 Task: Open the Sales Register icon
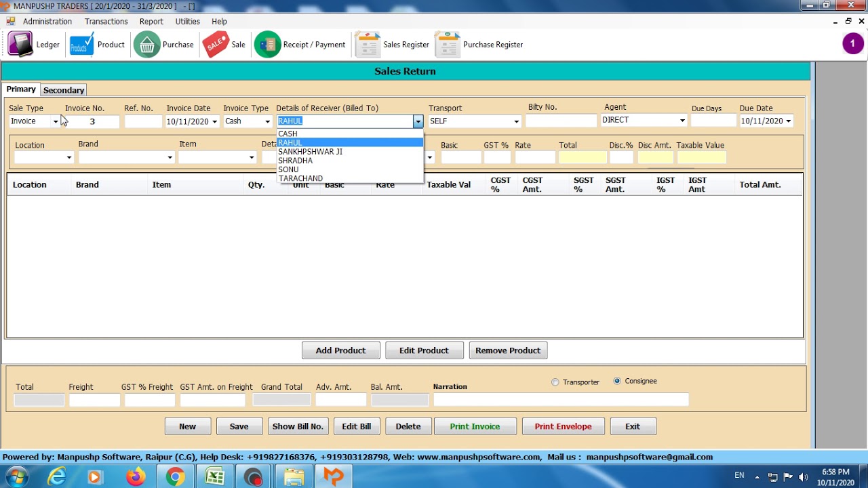(x=368, y=45)
